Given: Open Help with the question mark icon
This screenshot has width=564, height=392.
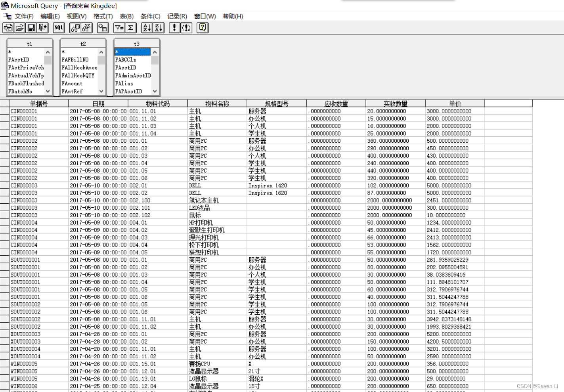Looking at the screenshot, I should point(203,28).
